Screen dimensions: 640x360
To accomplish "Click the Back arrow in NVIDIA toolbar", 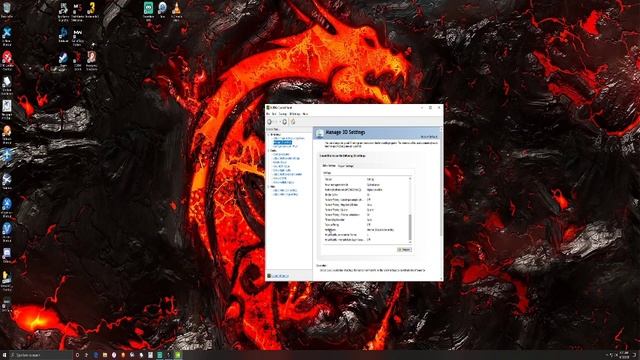I will [269, 122].
